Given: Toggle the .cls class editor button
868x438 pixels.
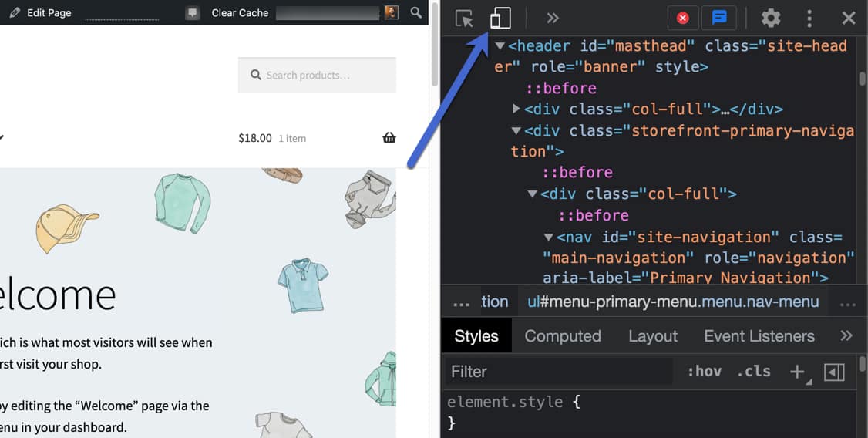Looking at the screenshot, I should click(753, 372).
